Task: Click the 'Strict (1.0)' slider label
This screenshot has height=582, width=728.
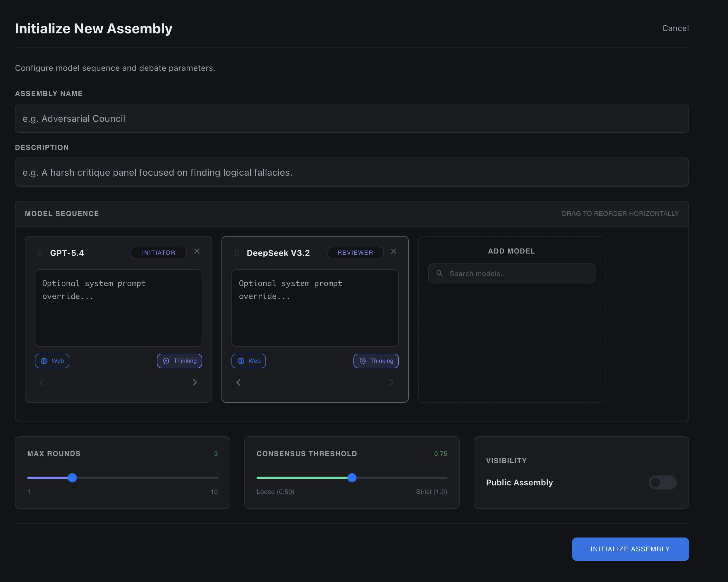Action: [432, 492]
